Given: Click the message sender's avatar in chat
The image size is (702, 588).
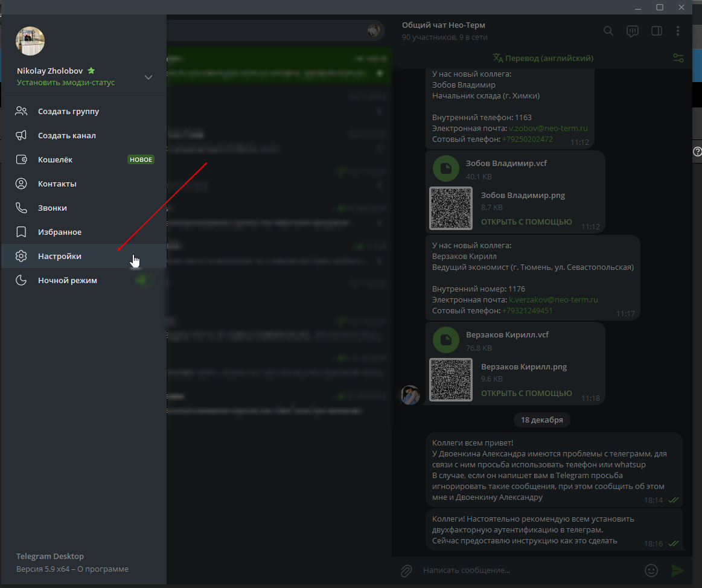Looking at the screenshot, I should (410, 395).
